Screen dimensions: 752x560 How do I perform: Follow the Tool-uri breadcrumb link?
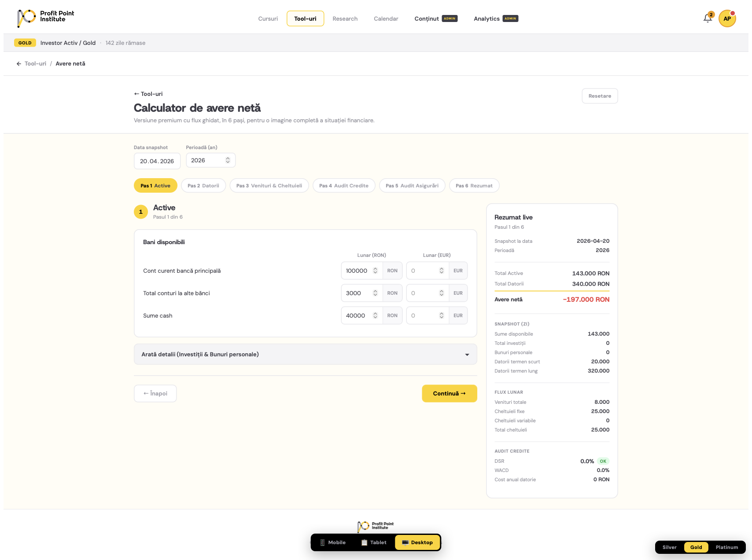click(35, 64)
